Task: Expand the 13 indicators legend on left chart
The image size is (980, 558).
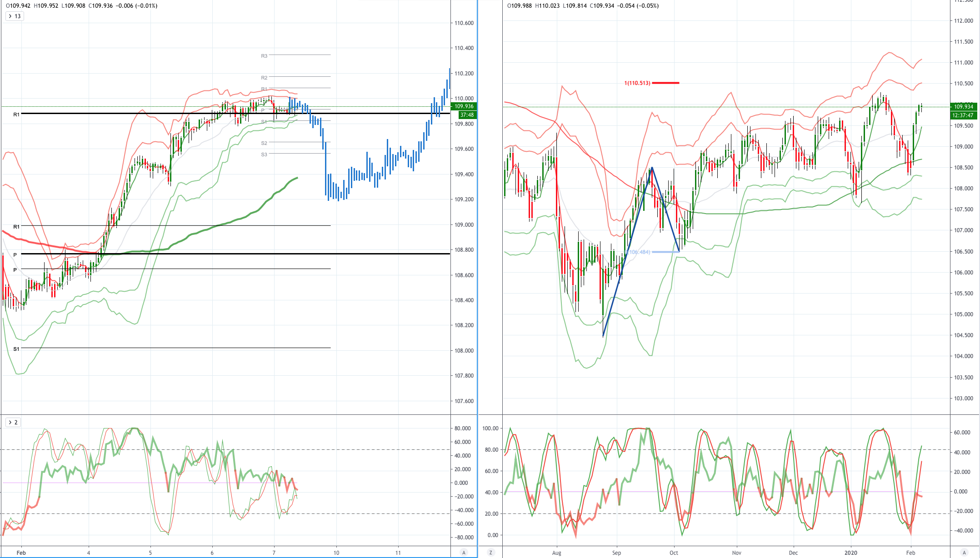Action: (14, 16)
